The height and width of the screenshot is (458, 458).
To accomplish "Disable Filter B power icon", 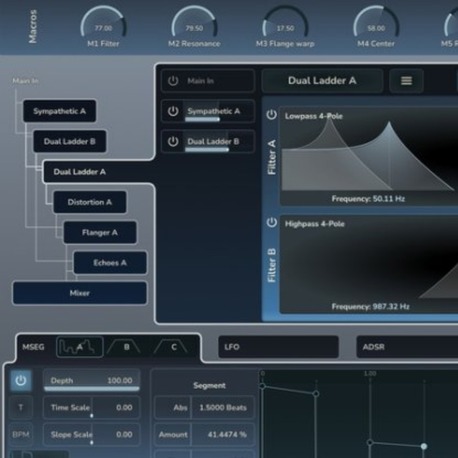I will 271,222.
